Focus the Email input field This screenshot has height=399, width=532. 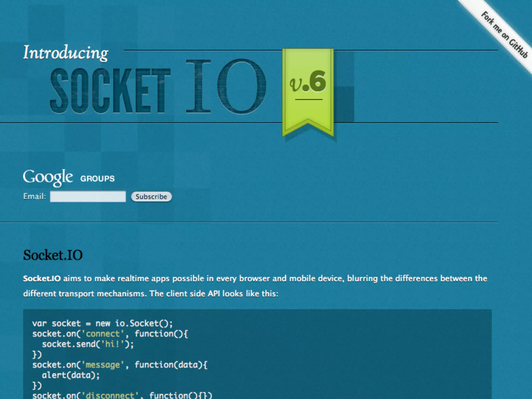tap(88, 196)
